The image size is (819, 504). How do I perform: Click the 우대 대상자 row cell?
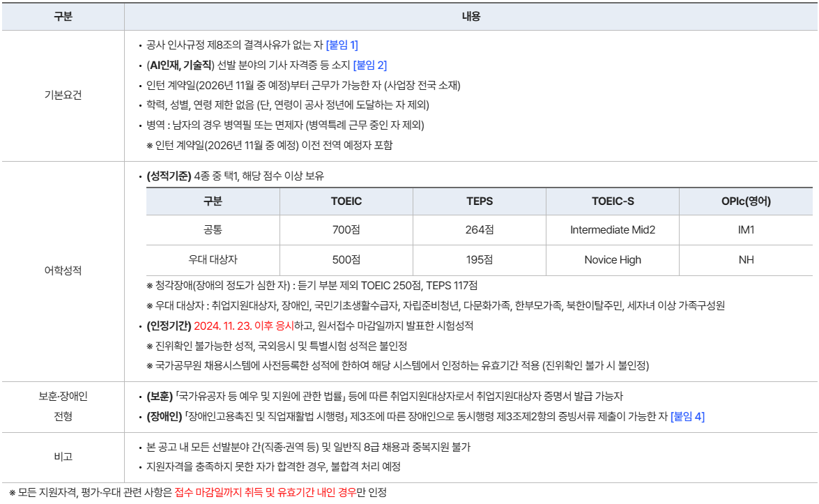click(213, 259)
